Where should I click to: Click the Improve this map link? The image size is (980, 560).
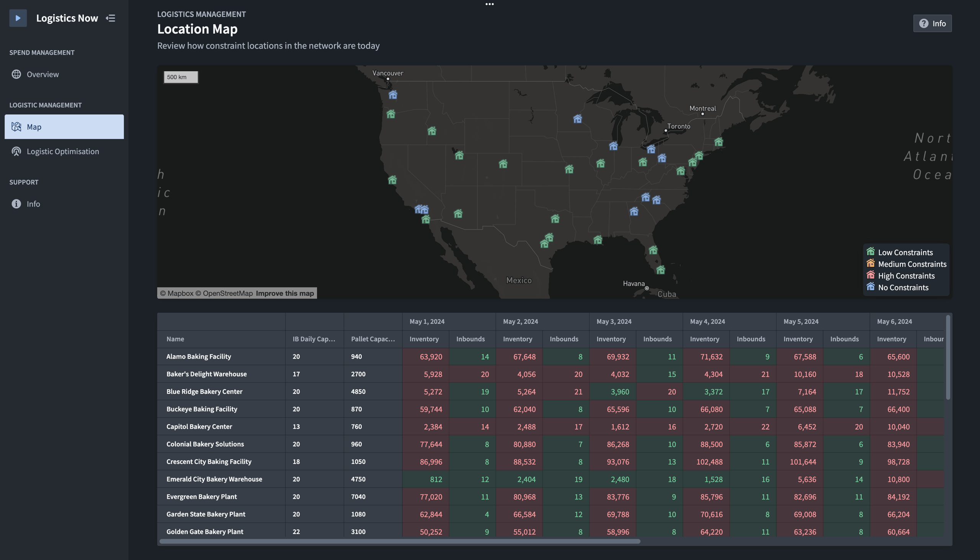(284, 294)
